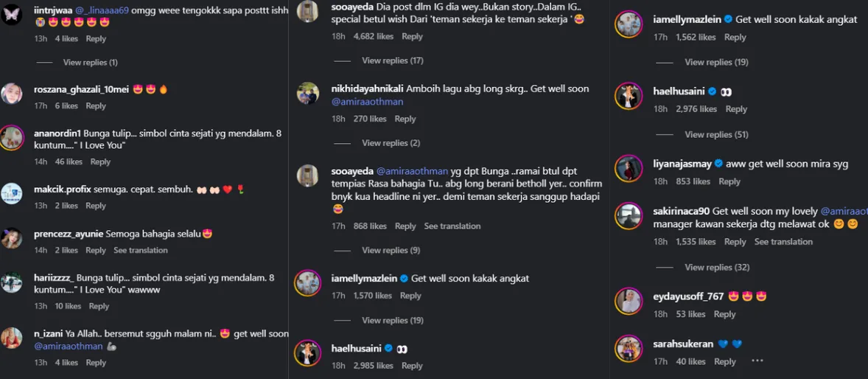Click ananordin1's avatar
This screenshot has width=868, height=379.
[x=12, y=138]
